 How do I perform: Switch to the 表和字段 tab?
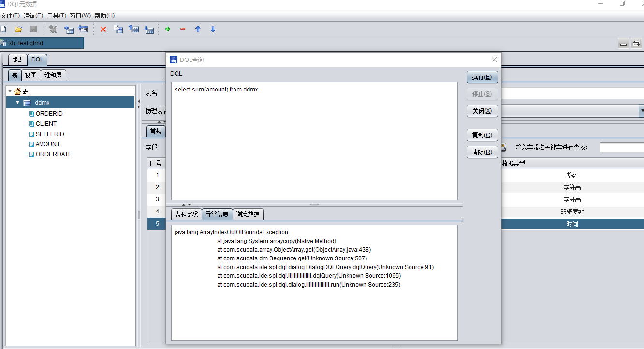[x=187, y=214]
